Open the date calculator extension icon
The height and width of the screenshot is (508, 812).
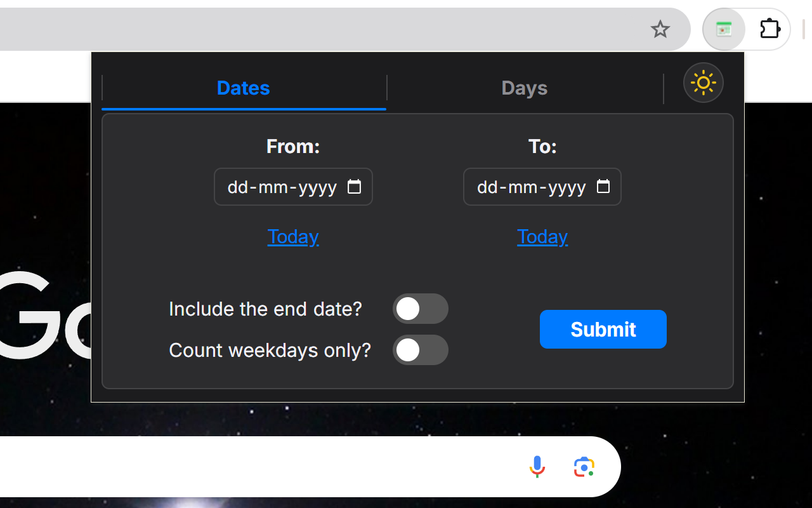point(723,29)
